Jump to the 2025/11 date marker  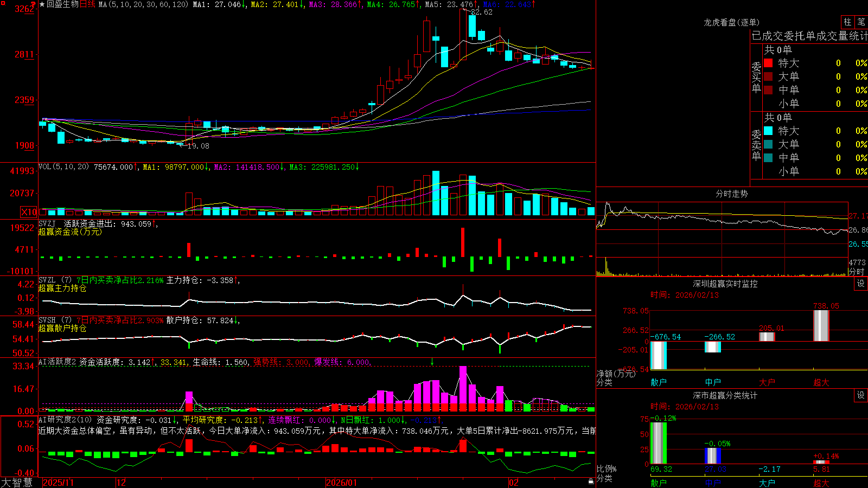pos(58,483)
